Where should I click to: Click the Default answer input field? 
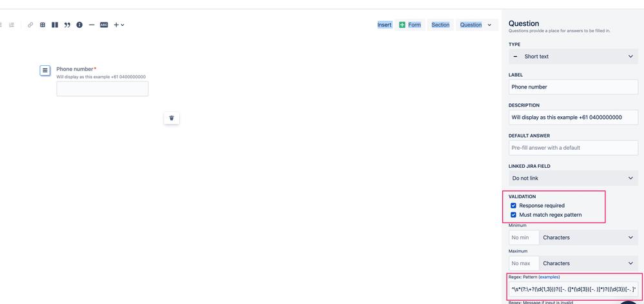click(x=573, y=148)
